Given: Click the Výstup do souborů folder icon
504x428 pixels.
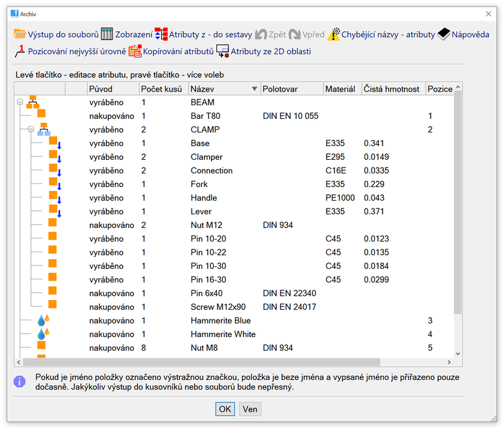Looking at the screenshot, I should point(19,34).
